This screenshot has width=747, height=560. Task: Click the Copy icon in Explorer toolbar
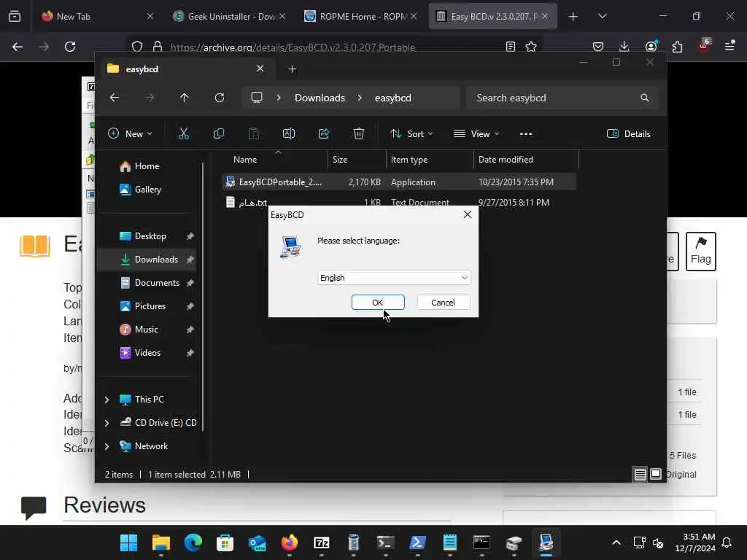(x=219, y=134)
